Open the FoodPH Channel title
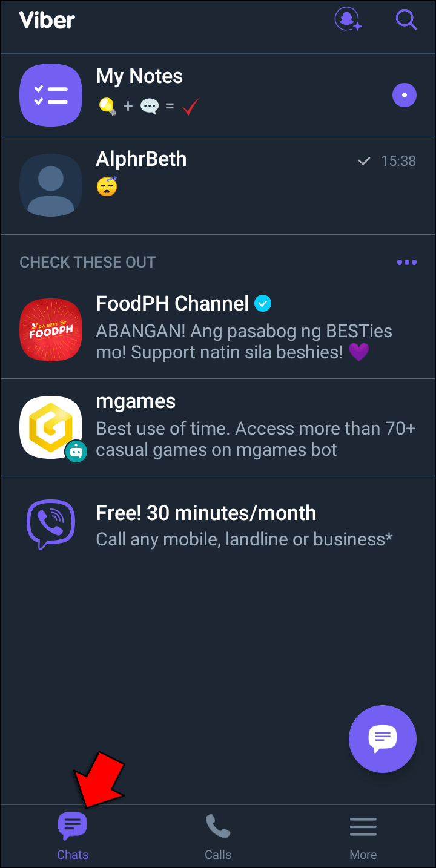 point(173,304)
